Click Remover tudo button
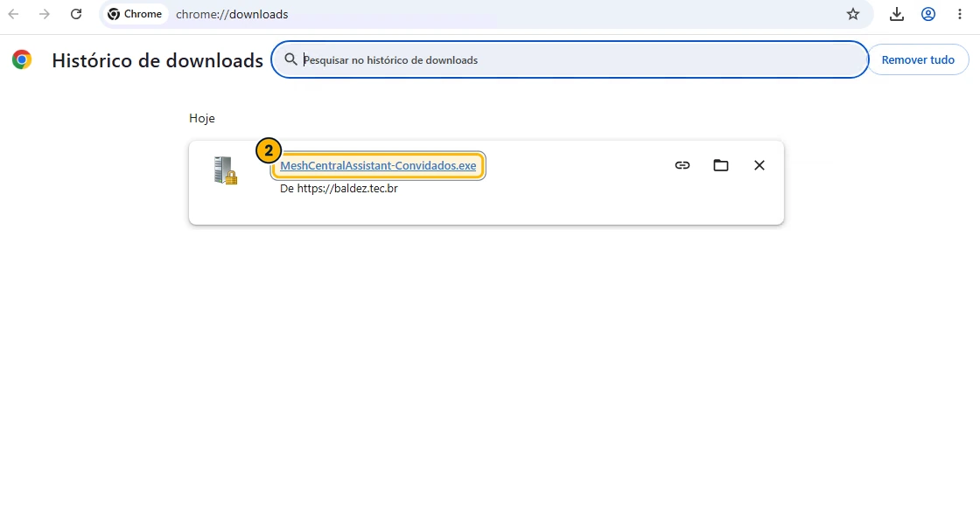The width and height of the screenshot is (980, 514). pos(918,60)
